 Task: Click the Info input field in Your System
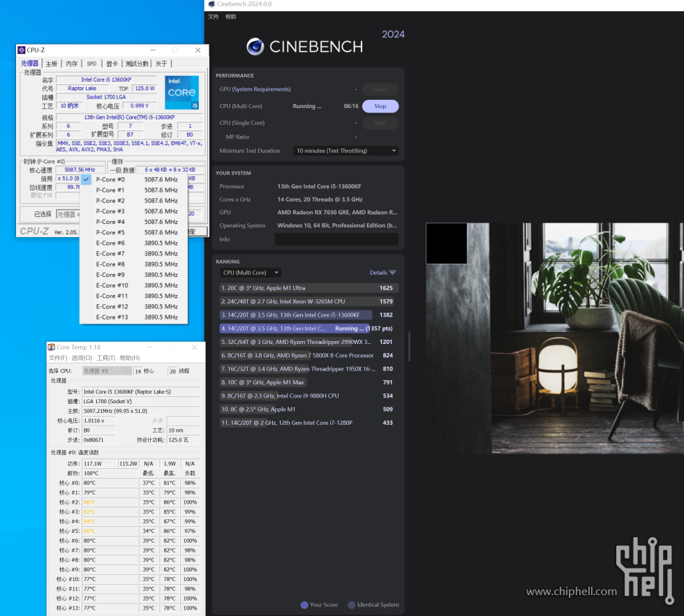coord(336,239)
